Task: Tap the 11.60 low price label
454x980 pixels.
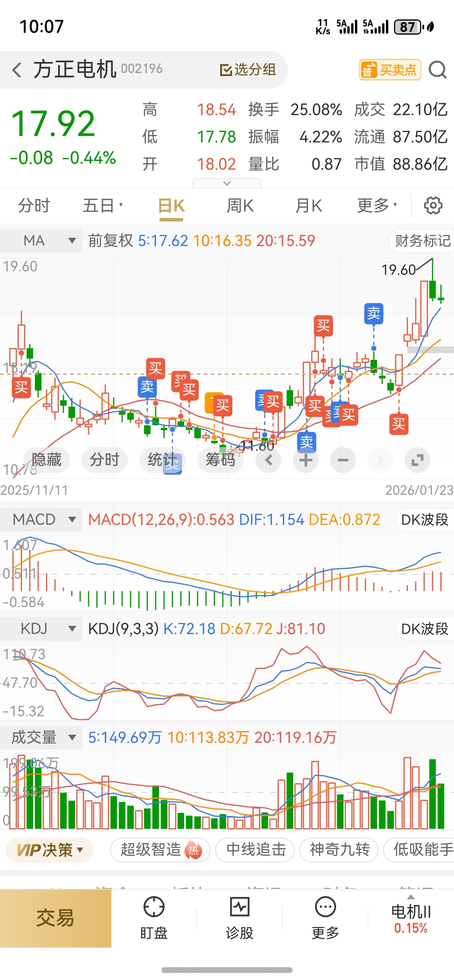Action: click(257, 446)
